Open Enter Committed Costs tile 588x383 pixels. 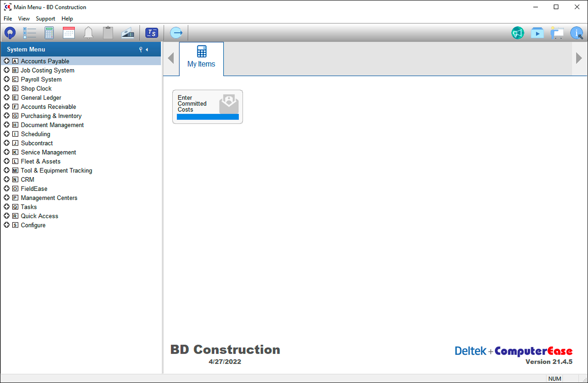[207, 106]
